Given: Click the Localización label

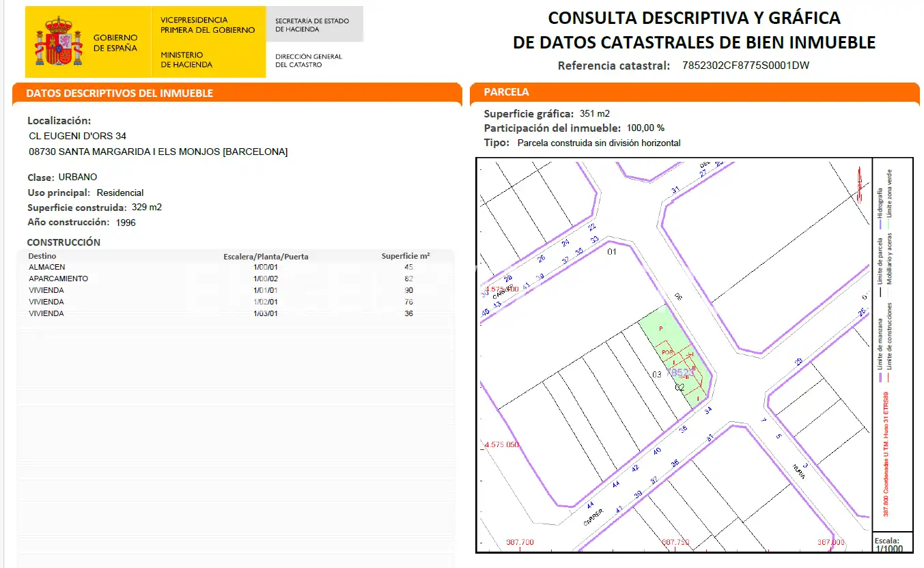Looking at the screenshot, I should coord(59,120).
